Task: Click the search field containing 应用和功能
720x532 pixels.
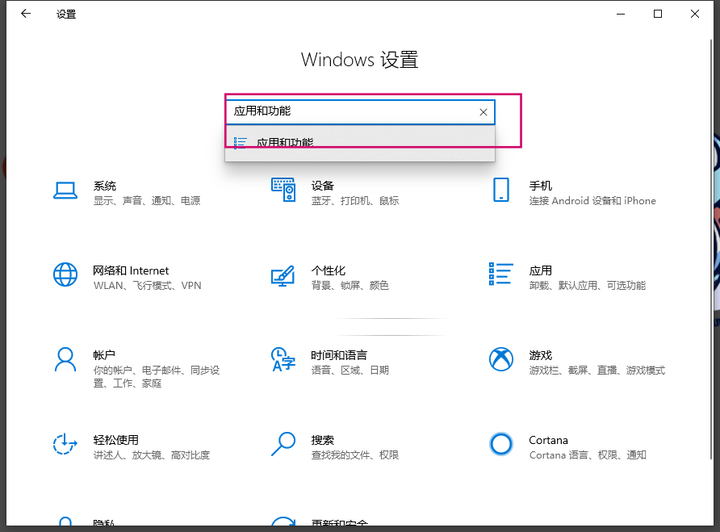Action: point(360,112)
